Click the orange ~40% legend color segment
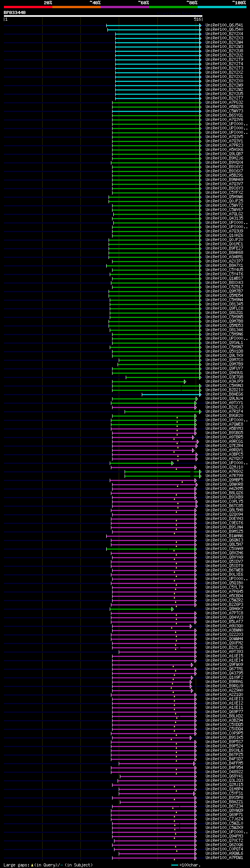Screen dimensions: 250x868 76,7
